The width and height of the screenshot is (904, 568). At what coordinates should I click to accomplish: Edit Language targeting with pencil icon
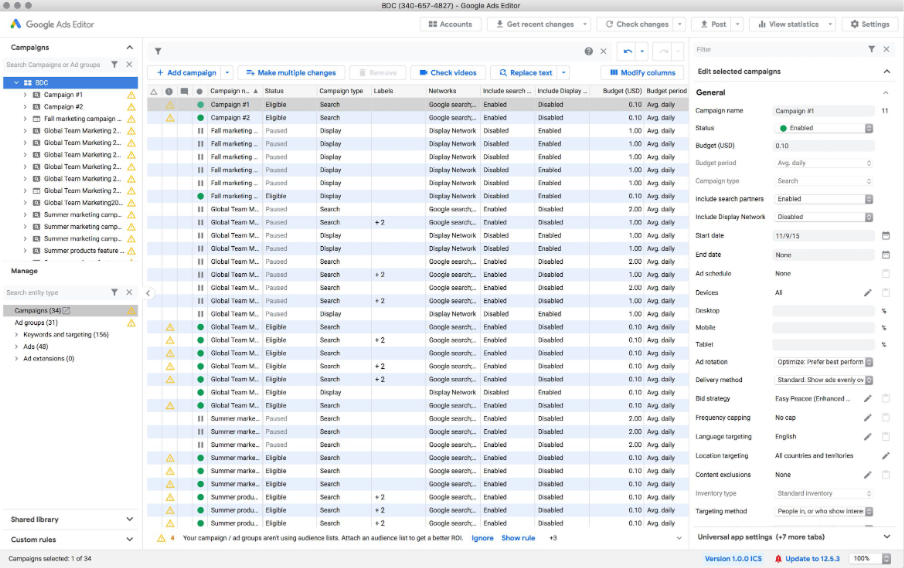[868, 437]
